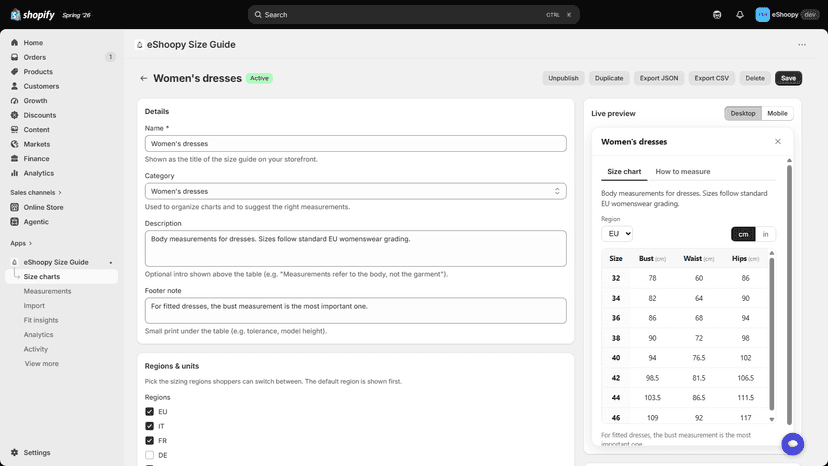This screenshot has height=466, width=828.
Task: Uncheck the EU region checkbox
Action: pos(149,412)
